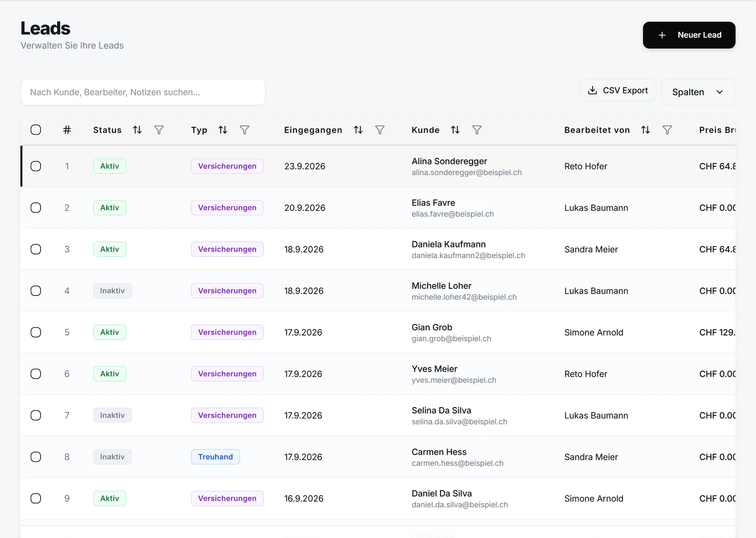Sort by Eingegangen date column
This screenshot has width=756, height=538.
tap(359, 130)
